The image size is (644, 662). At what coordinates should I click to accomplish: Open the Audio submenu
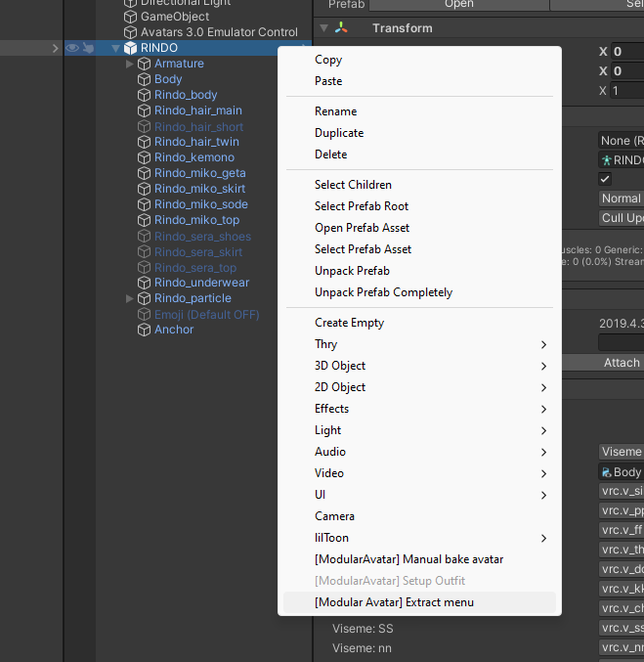[x=419, y=452]
